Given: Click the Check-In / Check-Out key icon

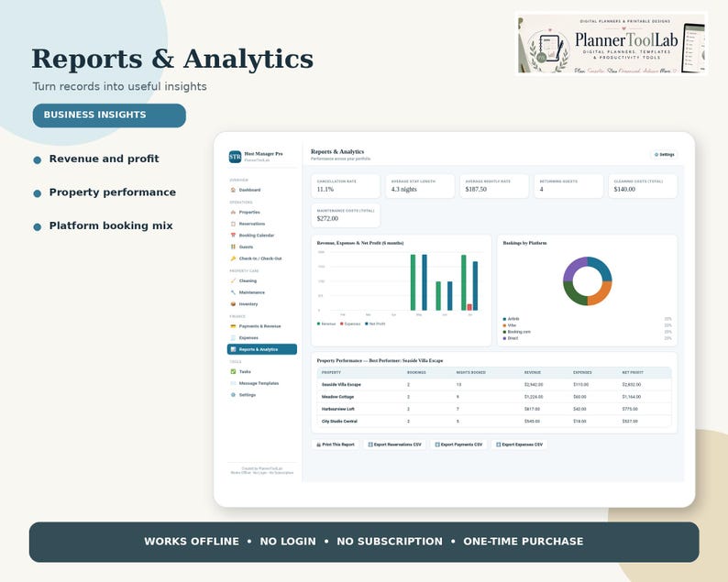Looking at the screenshot, I should pyautogui.click(x=233, y=258).
